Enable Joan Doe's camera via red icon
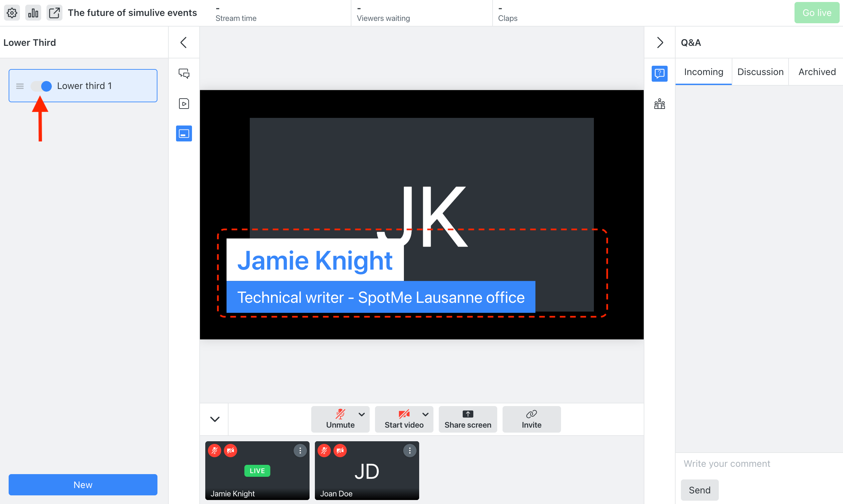The image size is (843, 504). 340,450
